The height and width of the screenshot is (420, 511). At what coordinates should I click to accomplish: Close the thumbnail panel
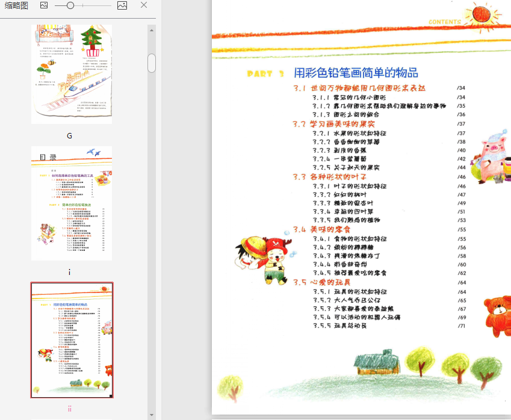(x=144, y=5)
